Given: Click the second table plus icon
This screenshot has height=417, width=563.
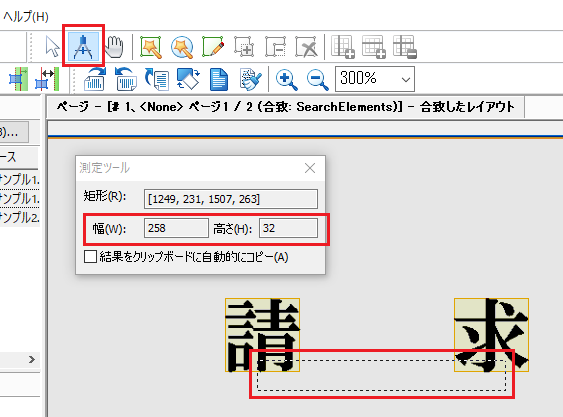Looking at the screenshot, I should coord(374,47).
